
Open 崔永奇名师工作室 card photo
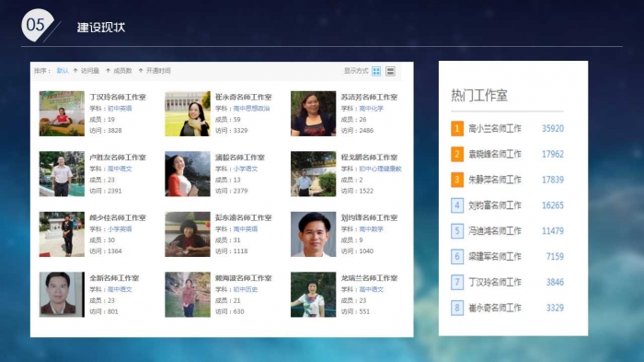(x=188, y=113)
